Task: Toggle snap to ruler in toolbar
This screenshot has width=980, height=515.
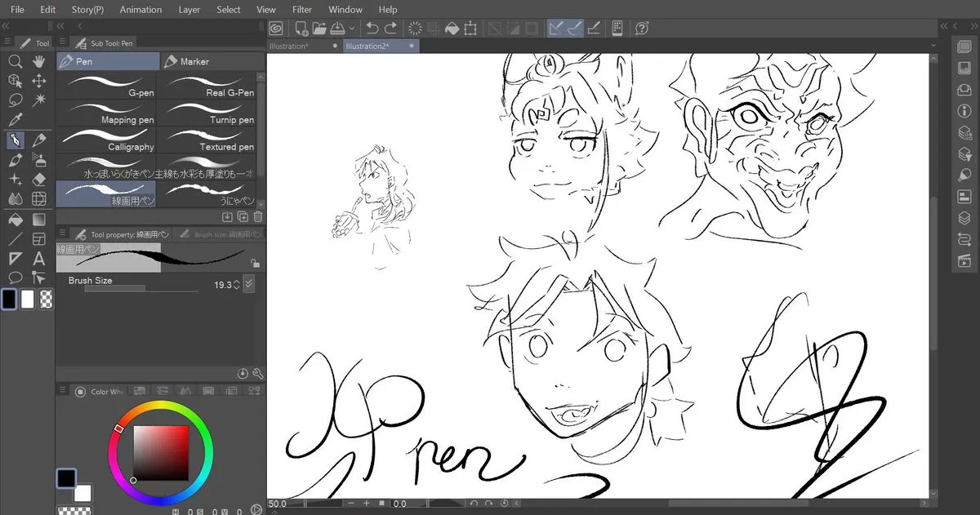Action: 557,29
